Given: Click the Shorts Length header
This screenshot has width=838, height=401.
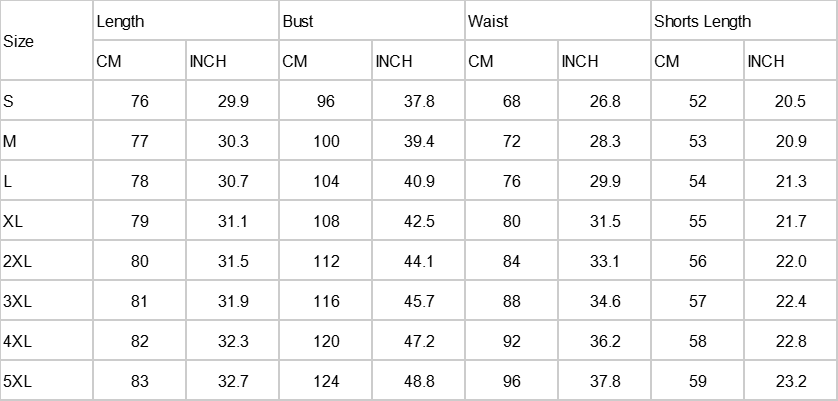Looking at the screenshot, I should (x=743, y=21).
